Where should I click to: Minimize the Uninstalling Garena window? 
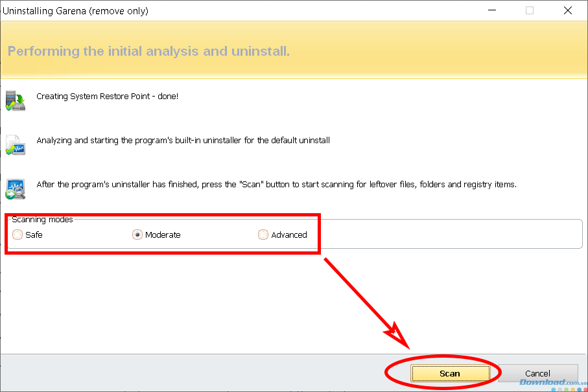[x=492, y=10]
